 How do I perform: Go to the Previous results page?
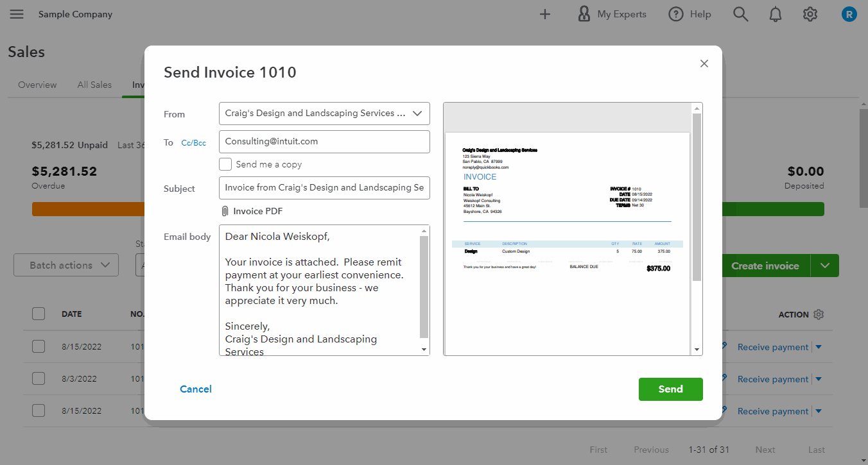coord(651,450)
